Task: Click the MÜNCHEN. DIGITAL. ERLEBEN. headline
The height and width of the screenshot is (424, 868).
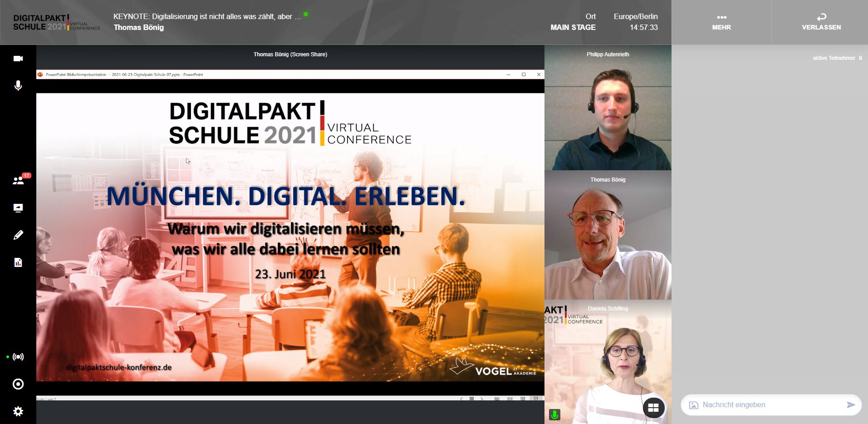Action: 286,196
